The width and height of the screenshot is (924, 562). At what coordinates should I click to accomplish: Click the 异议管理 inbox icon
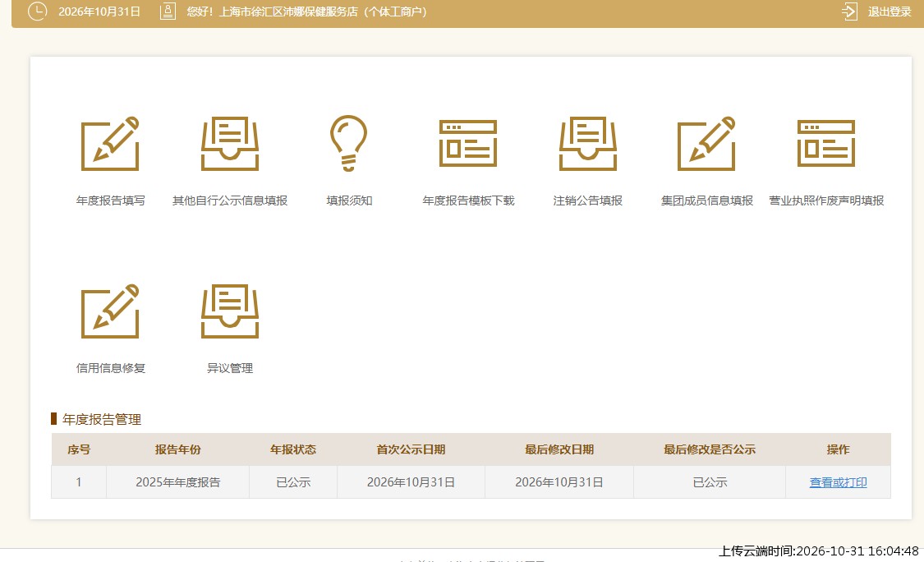click(x=230, y=311)
